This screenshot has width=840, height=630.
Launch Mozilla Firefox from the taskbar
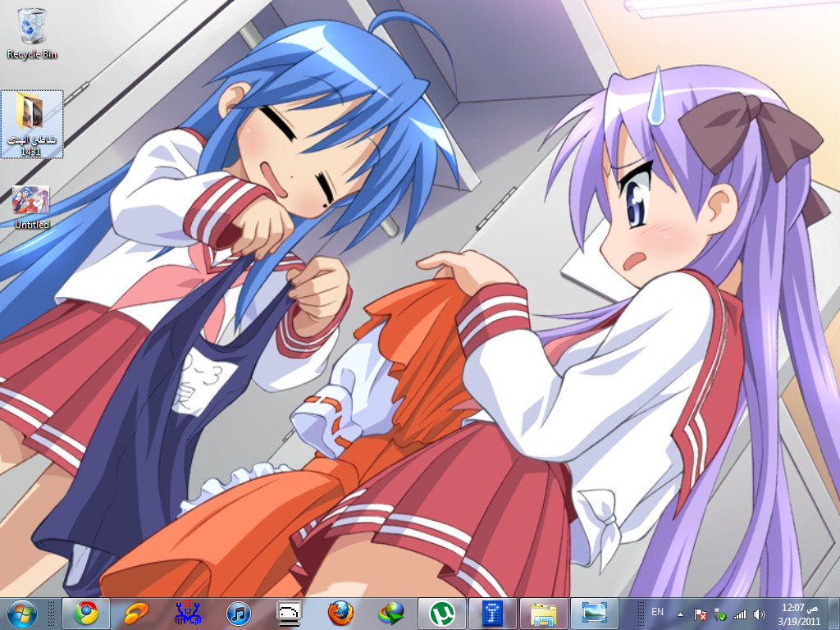(x=340, y=613)
